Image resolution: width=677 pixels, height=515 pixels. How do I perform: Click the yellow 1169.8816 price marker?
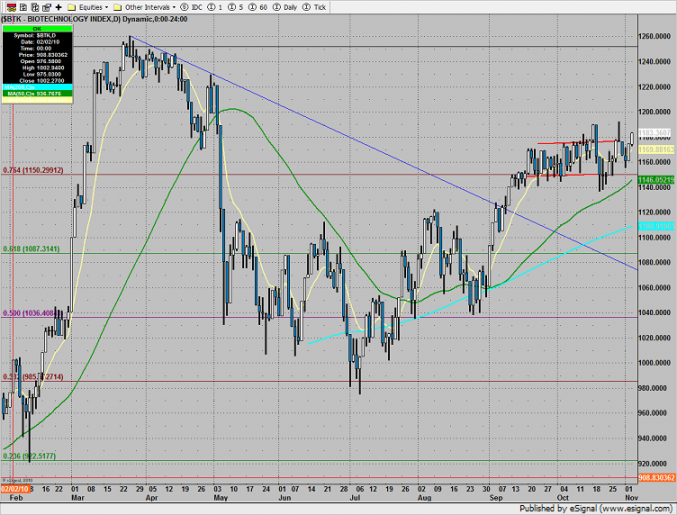tap(656, 149)
